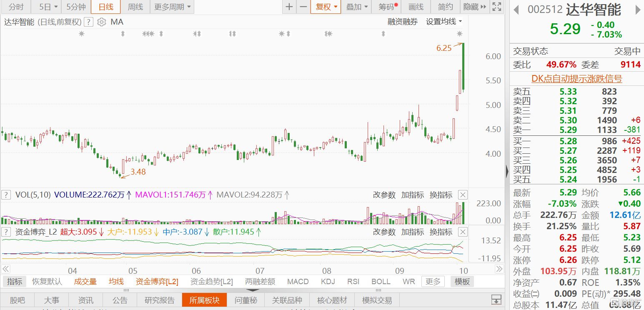This screenshot has width=644, height=310.
Task: Switch to 分时 view
Action: 16,7
